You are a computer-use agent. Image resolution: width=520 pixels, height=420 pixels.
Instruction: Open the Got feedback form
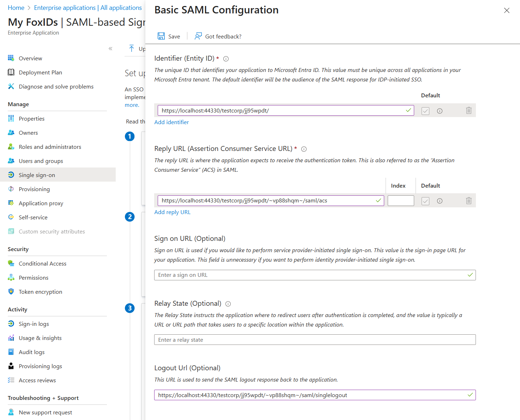click(x=218, y=36)
